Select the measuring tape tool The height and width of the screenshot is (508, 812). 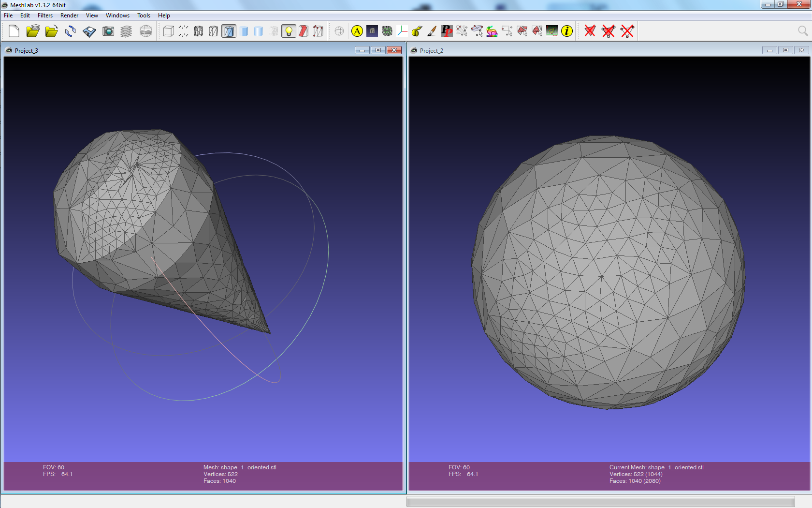(417, 31)
